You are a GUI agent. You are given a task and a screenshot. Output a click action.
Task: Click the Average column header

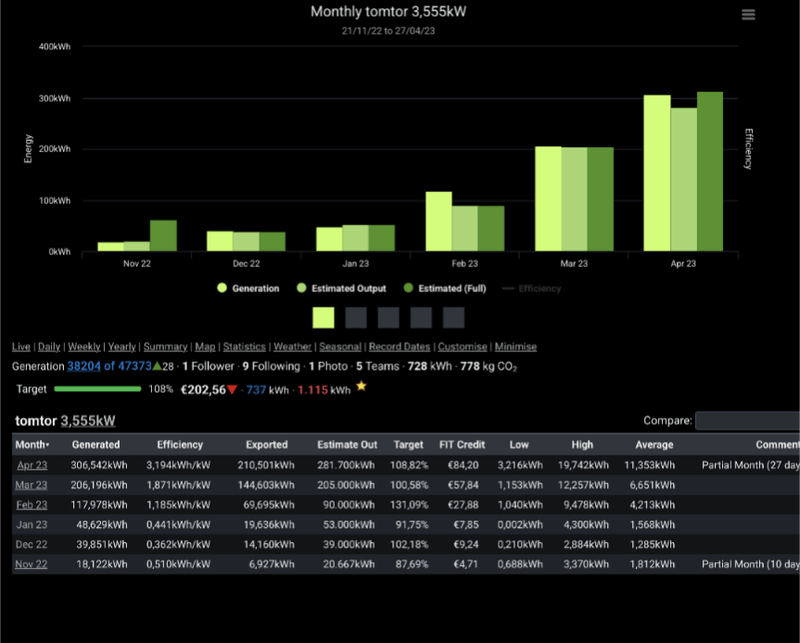coord(655,444)
